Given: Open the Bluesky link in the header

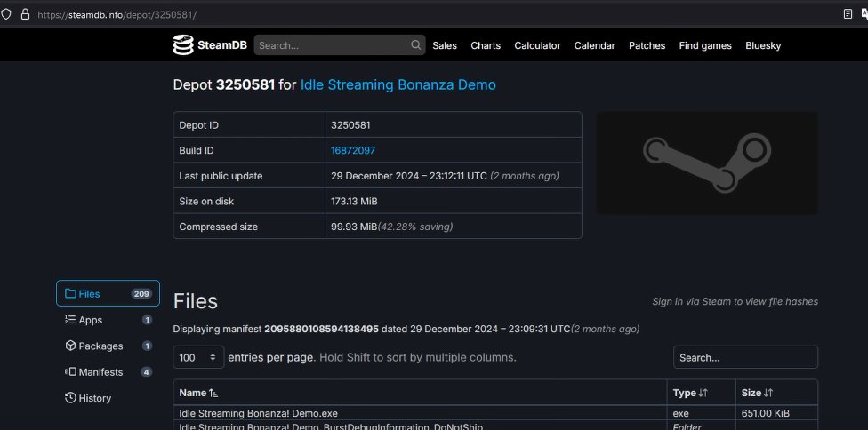Looking at the screenshot, I should [763, 46].
